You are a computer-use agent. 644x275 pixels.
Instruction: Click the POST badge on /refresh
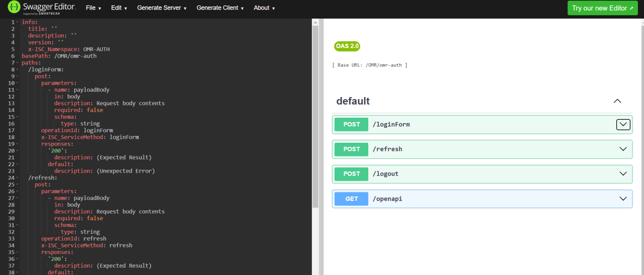pos(351,149)
